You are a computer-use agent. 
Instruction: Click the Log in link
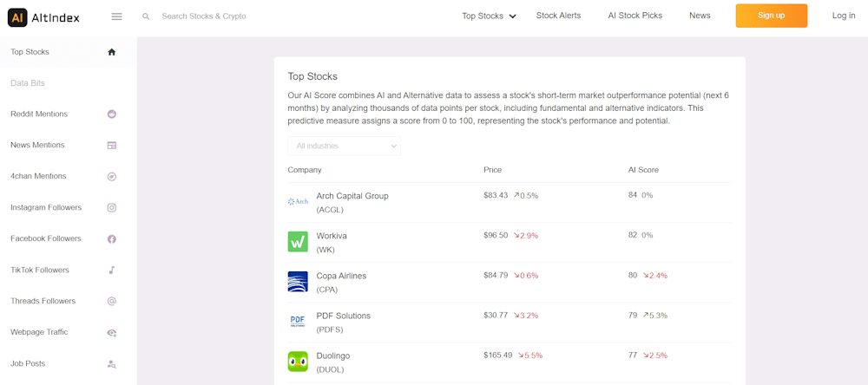[844, 16]
